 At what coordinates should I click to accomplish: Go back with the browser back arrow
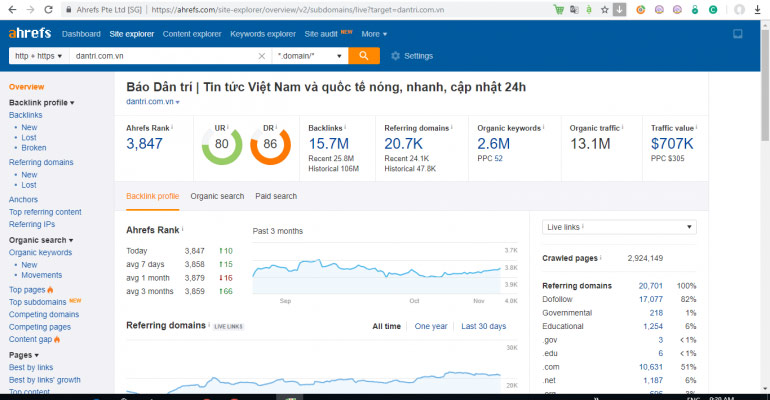click(12, 10)
